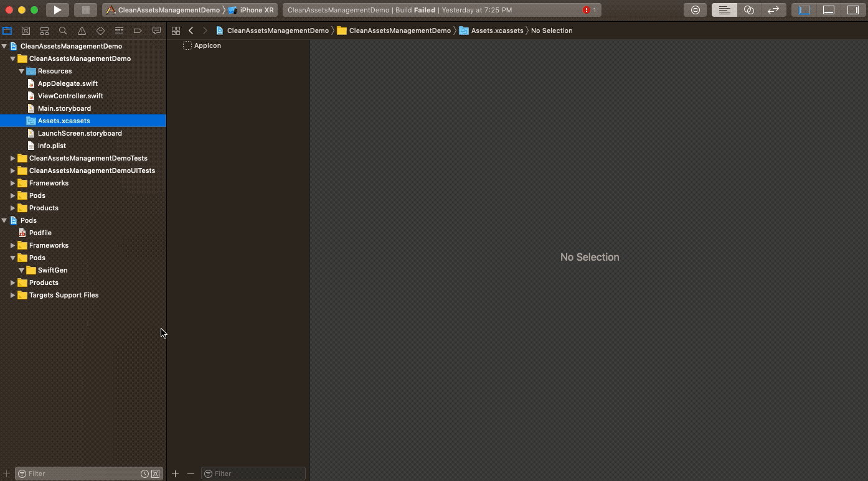Viewport: 868px width, 481px height.
Task: Open the Source Control navigator
Action: pos(26,30)
